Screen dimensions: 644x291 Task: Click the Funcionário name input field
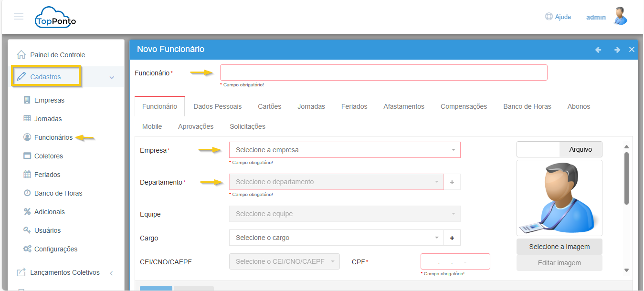(x=383, y=73)
